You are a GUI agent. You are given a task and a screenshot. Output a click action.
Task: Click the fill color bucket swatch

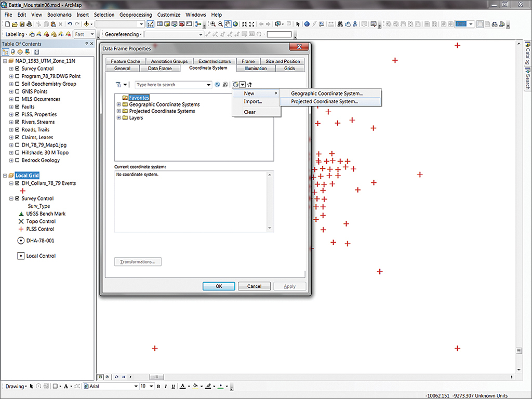[195, 386]
